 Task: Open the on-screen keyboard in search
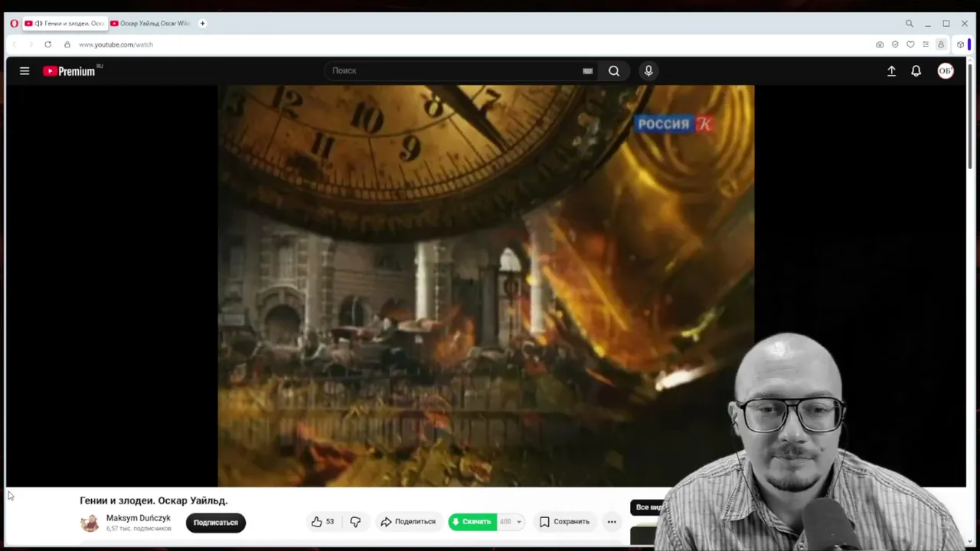587,71
